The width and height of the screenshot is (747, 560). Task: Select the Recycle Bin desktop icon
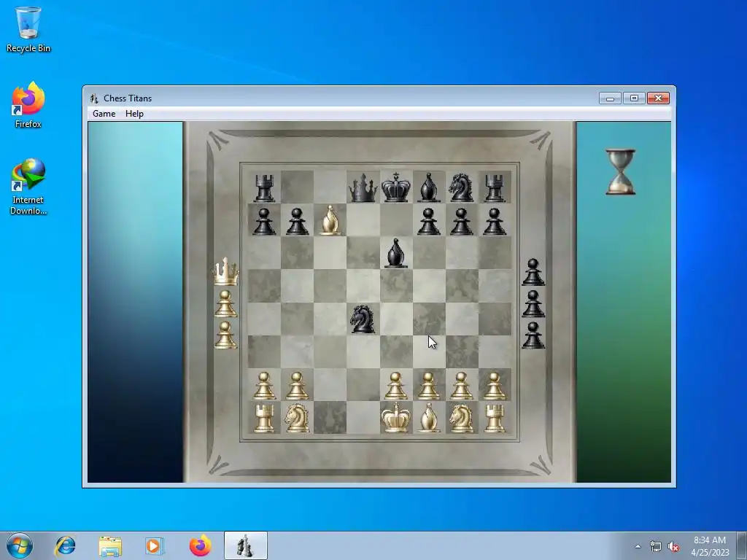(28, 29)
